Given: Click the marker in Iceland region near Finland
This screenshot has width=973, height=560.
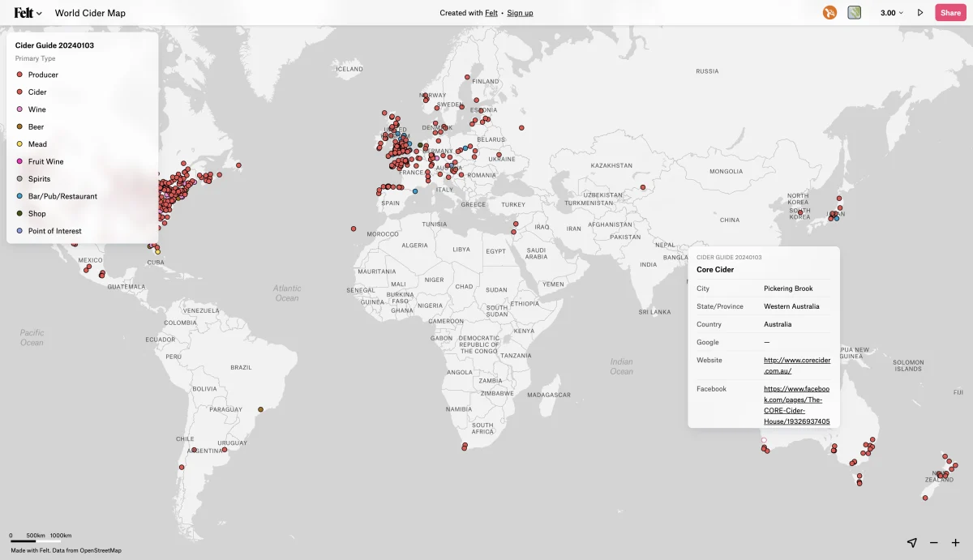Looking at the screenshot, I should click(x=467, y=77).
